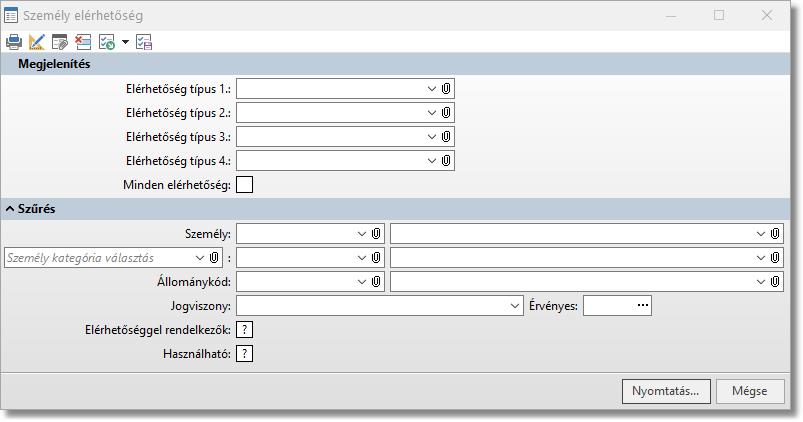Toggle the Használható tri-state checkbox
This screenshot has height=422, width=803.
[x=245, y=353]
